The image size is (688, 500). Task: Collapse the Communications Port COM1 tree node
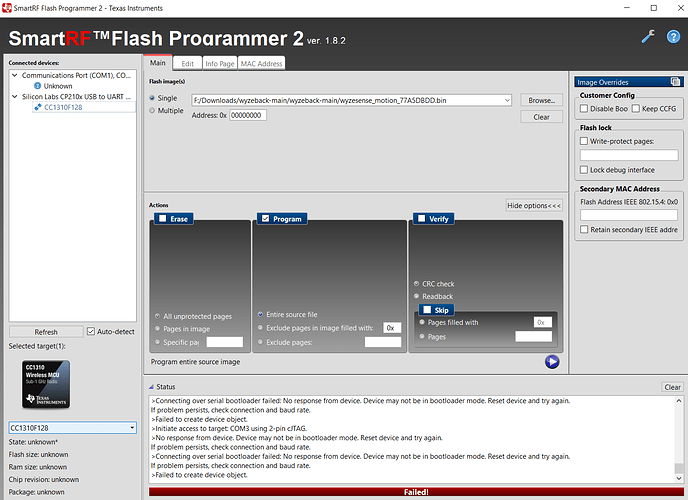click(14, 75)
